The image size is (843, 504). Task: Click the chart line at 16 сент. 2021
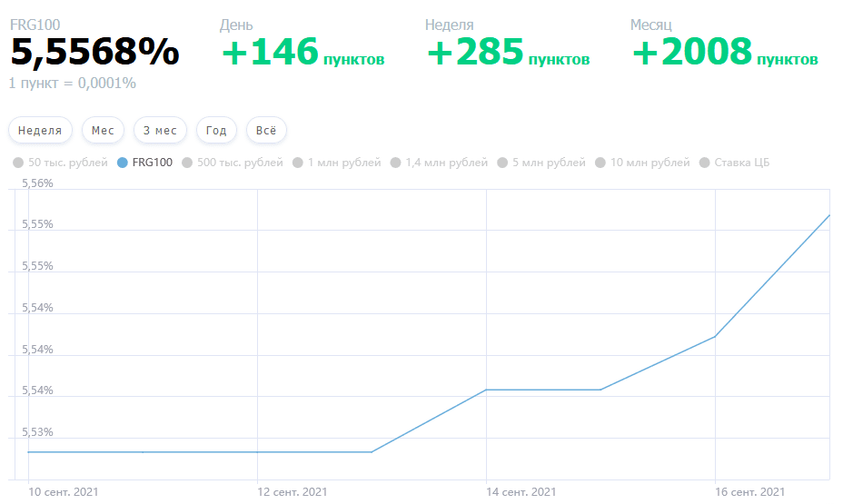coord(715,336)
